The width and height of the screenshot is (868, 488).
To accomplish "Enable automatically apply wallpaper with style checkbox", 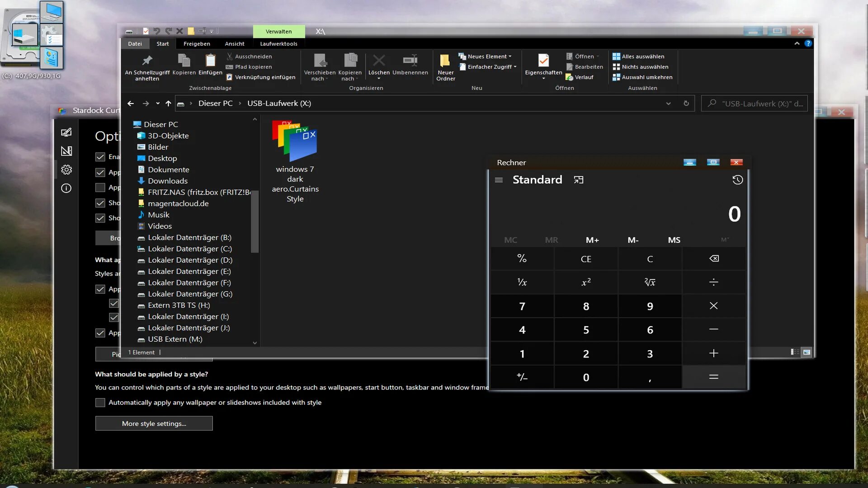I will 100,402.
